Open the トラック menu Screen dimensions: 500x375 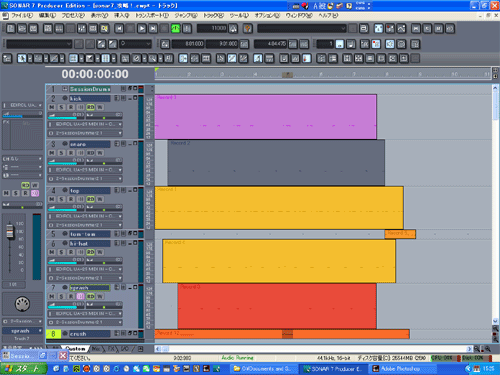tap(214, 16)
